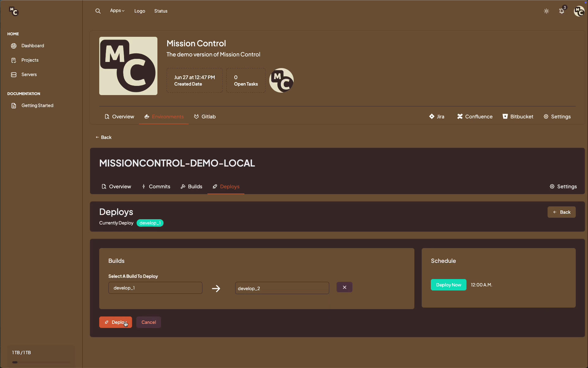Toggle the light/dark theme sun icon
Image resolution: width=588 pixels, height=368 pixels.
[x=546, y=11]
